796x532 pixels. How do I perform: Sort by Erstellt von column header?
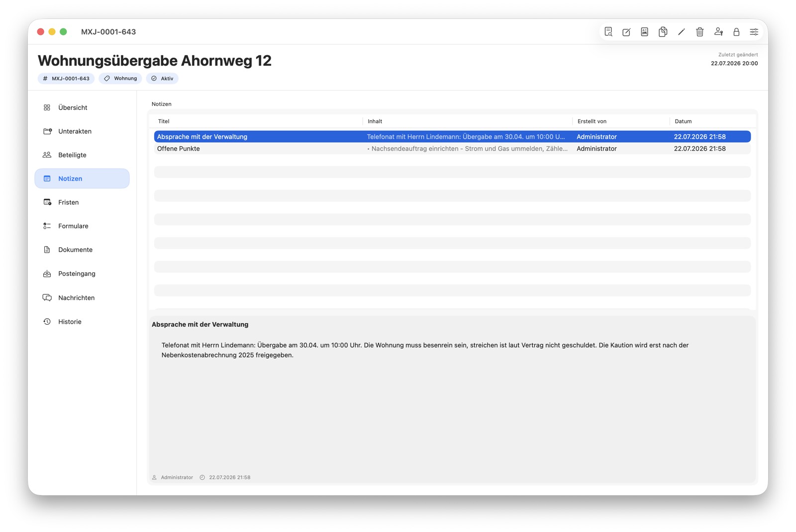pyautogui.click(x=621, y=121)
